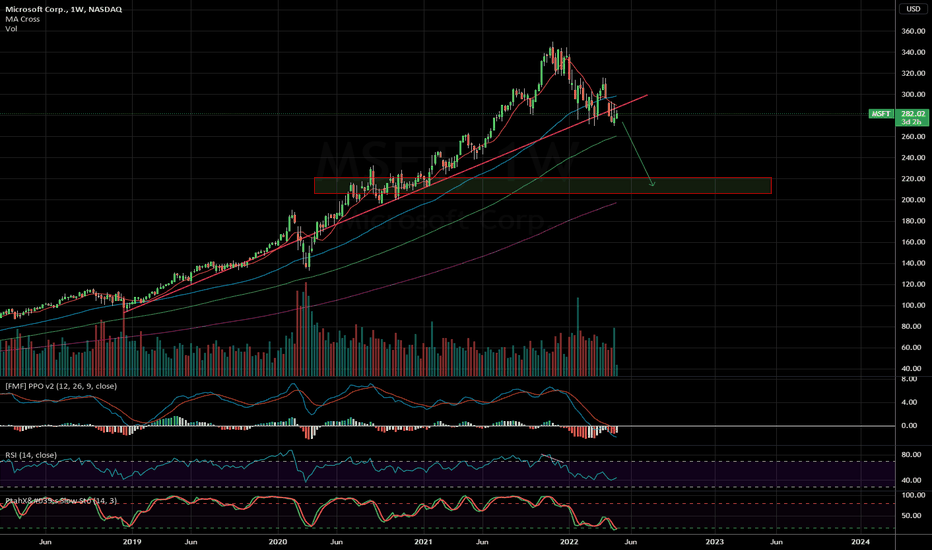Select the Microsoft Corp., 1W, NASDAQ title
932x550 pixels.
(x=64, y=10)
